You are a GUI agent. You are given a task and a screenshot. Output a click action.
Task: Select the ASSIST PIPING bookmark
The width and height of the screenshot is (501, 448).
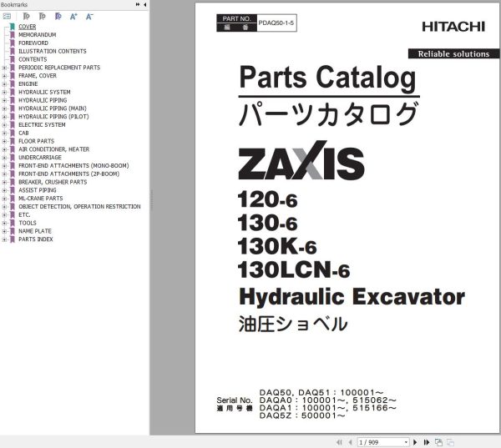pos(38,190)
